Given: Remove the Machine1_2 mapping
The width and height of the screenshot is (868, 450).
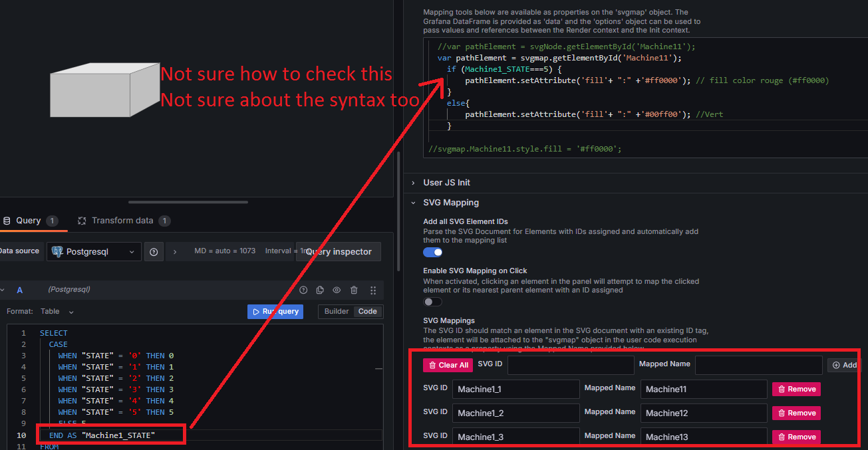Looking at the screenshot, I should (x=796, y=413).
